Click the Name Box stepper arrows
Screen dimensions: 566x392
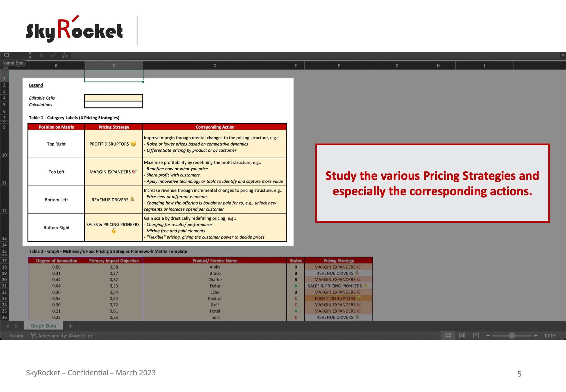tap(30, 55)
